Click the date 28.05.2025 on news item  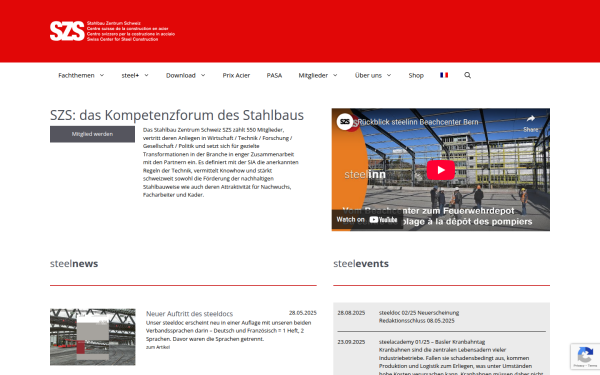(303, 313)
